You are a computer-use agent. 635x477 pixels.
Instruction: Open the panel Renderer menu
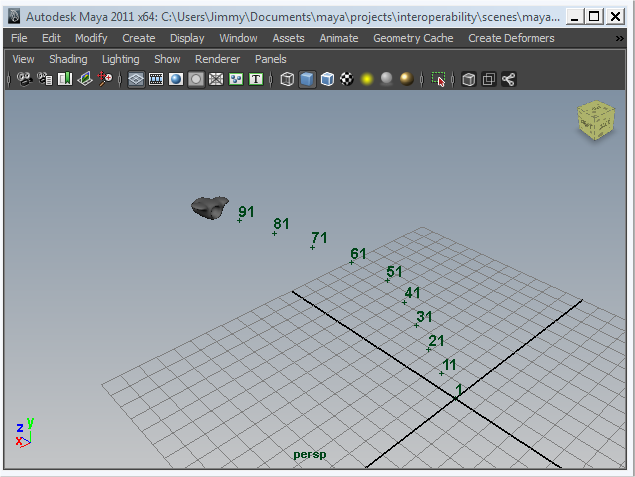click(217, 59)
